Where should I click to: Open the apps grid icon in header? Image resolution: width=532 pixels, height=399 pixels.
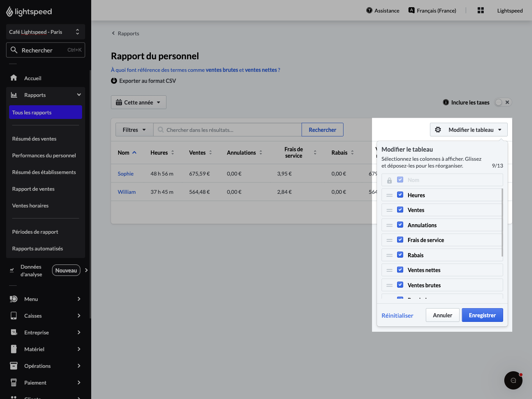(481, 10)
